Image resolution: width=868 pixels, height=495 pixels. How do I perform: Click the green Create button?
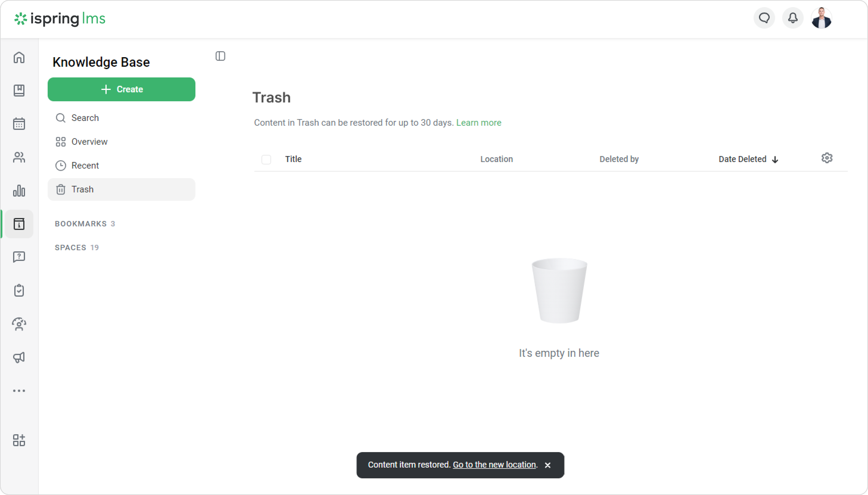coord(121,89)
